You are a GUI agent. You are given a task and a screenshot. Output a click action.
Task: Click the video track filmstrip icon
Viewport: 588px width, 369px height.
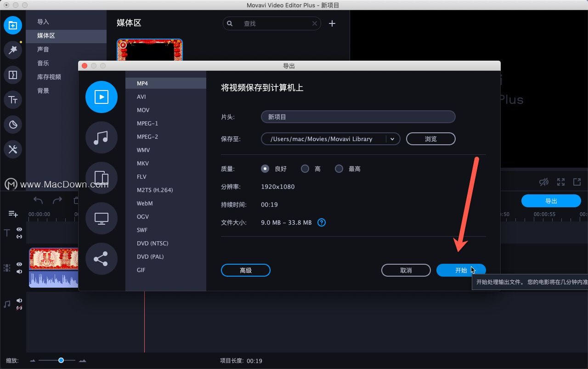coord(7,267)
